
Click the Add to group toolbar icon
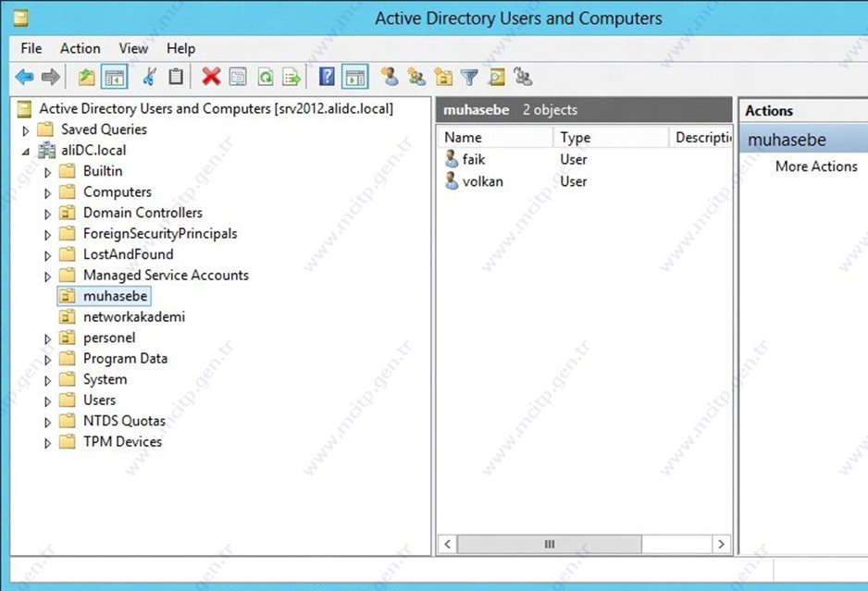coord(523,77)
